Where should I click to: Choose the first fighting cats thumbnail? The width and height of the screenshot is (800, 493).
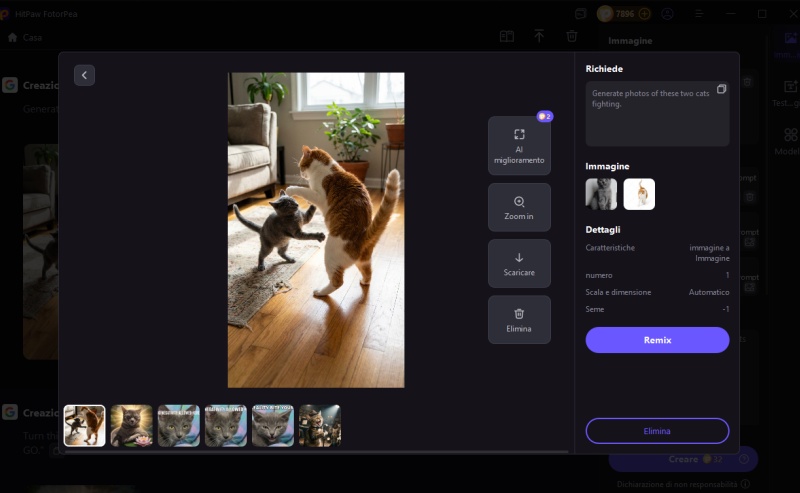[84, 425]
